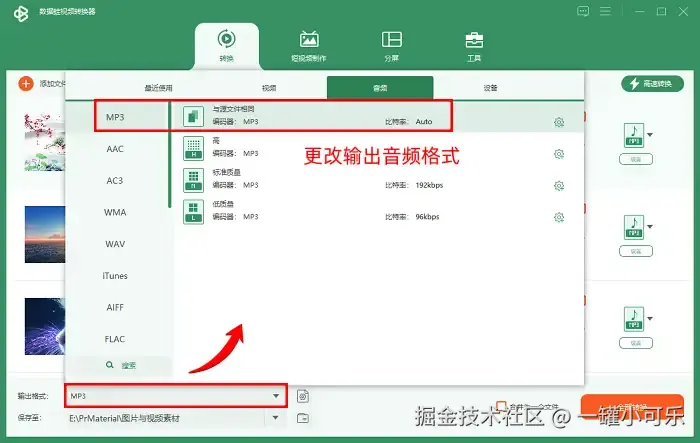Click the 96kbps bitrate text
700x443 pixels.
click(427, 217)
